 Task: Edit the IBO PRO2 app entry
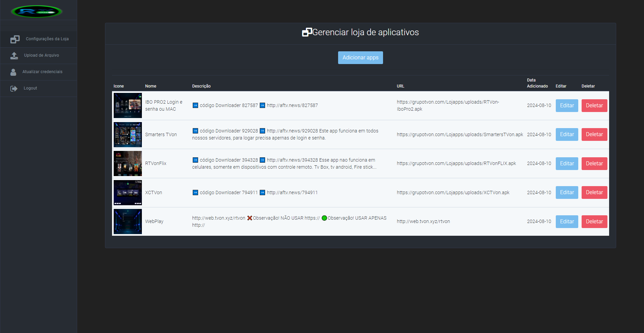[567, 106]
